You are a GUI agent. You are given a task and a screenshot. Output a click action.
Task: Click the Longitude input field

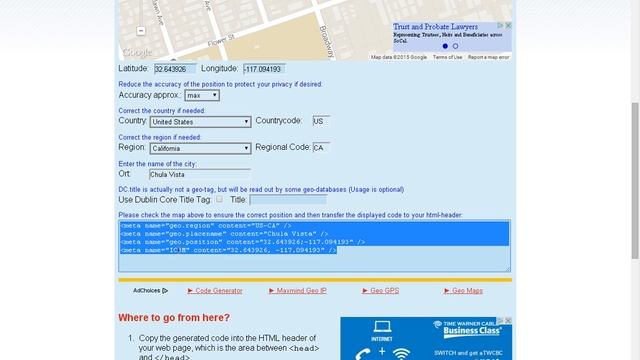(264, 69)
